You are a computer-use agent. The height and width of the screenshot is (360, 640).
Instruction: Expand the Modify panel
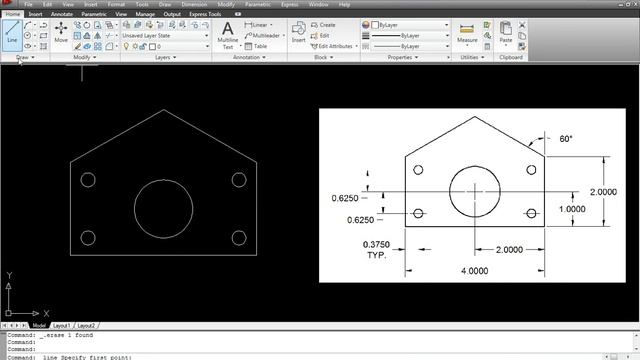(x=84, y=58)
